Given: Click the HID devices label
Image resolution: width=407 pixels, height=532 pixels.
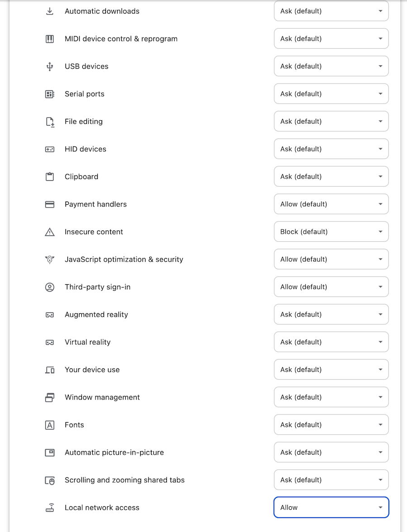Looking at the screenshot, I should pyautogui.click(x=85, y=149).
